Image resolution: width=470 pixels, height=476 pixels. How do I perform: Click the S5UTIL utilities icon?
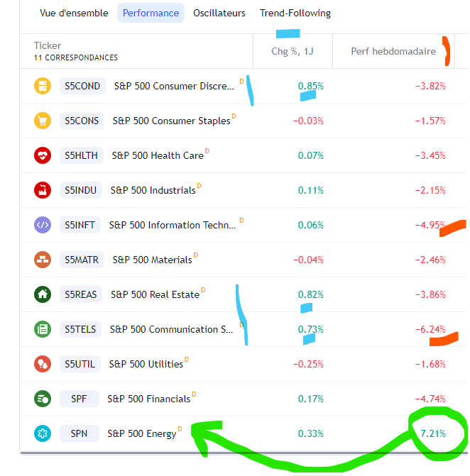pos(43,364)
